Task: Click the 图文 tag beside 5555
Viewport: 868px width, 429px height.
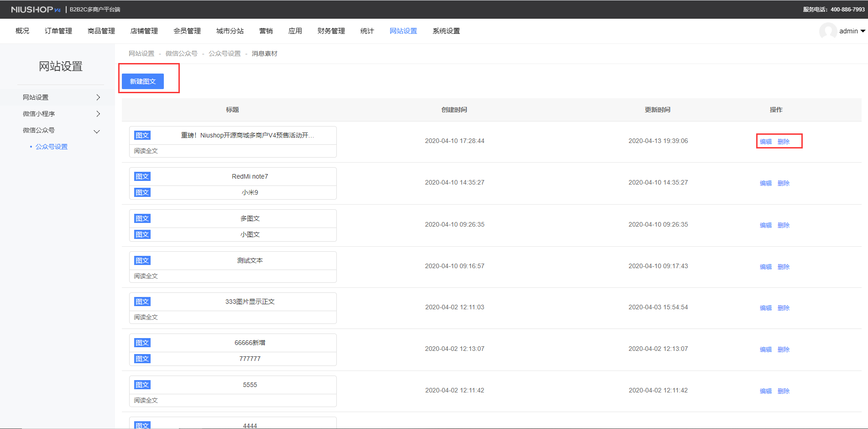Action: click(142, 385)
